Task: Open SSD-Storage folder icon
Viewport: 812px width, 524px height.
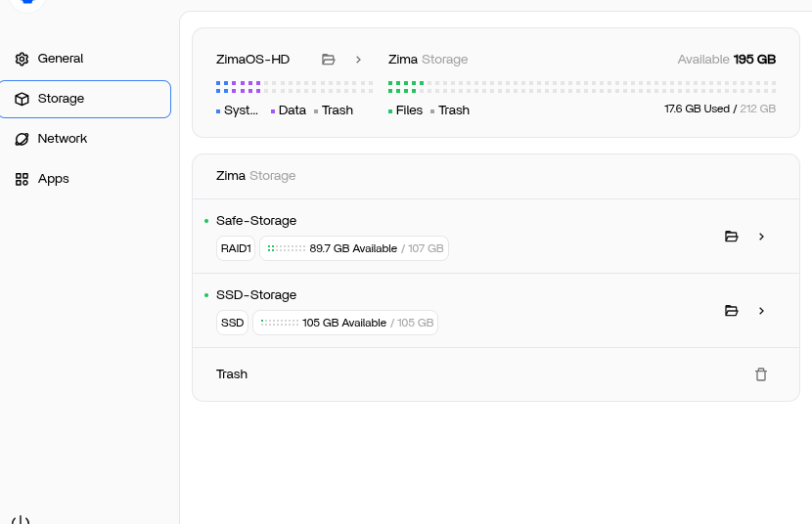Action: coord(731,311)
